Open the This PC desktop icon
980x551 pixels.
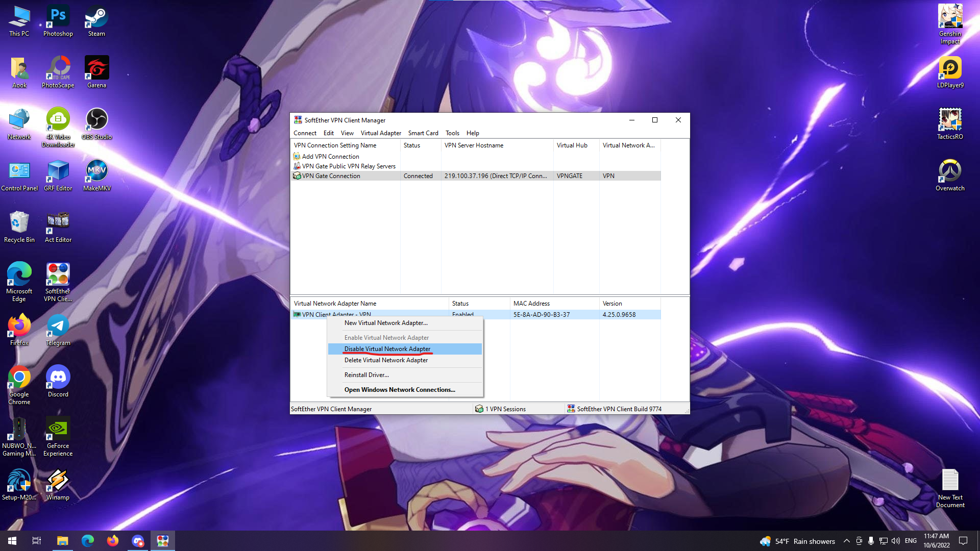pos(19,21)
